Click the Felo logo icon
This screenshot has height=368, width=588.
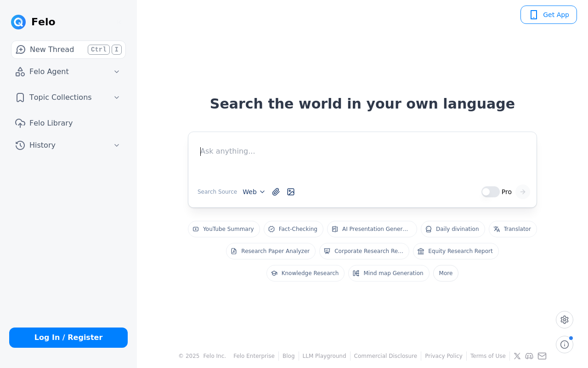[18, 22]
